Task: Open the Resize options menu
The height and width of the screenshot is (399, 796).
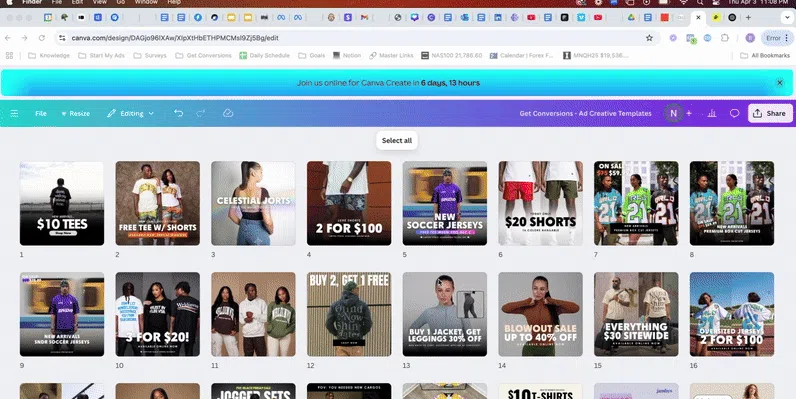Action: click(x=75, y=113)
